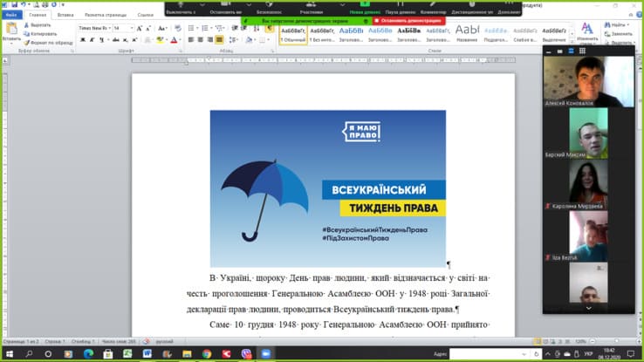
Task: Select Format Painter (Формат по образцу)
Action: click(x=48, y=42)
